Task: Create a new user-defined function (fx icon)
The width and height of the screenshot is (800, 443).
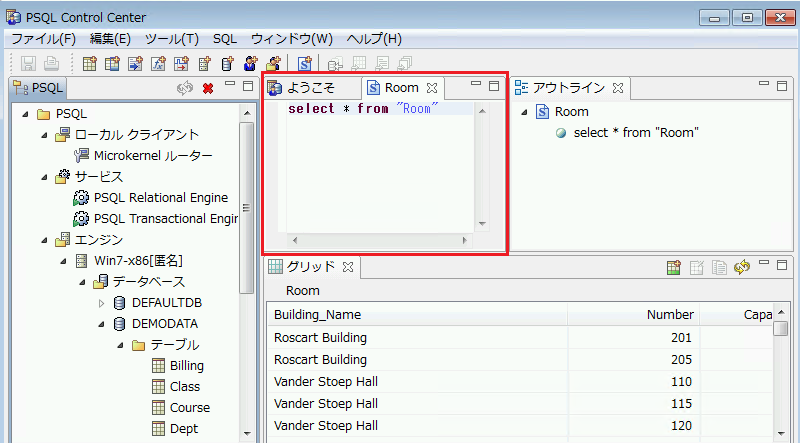Action: 159,64
